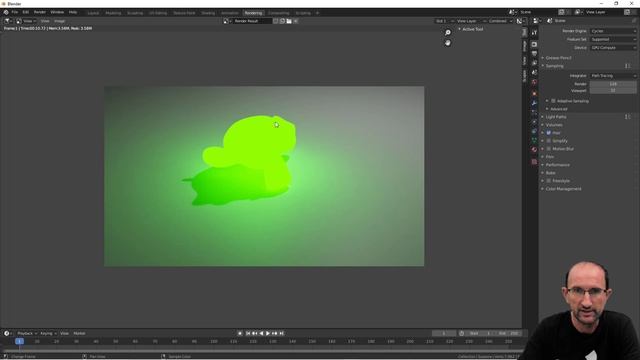
Task: Open the Object properties tab icon
Action: [x=534, y=93]
